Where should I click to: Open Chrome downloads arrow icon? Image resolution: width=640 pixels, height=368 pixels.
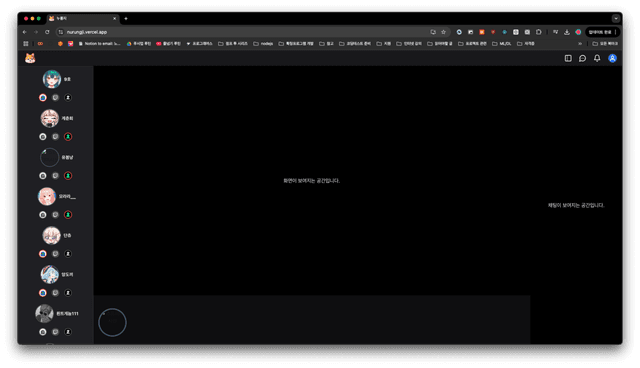[x=567, y=32]
